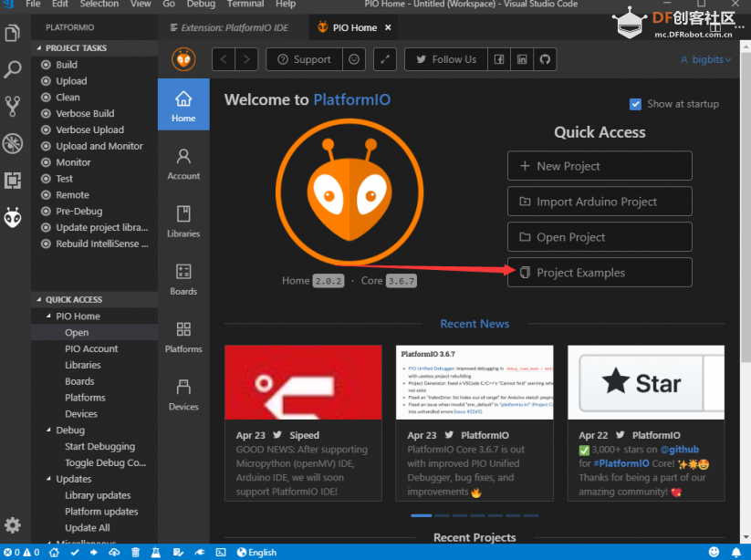Click the PlatformIO logo in PIO Home toolbar
751x560 pixels.
pos(183,59)
